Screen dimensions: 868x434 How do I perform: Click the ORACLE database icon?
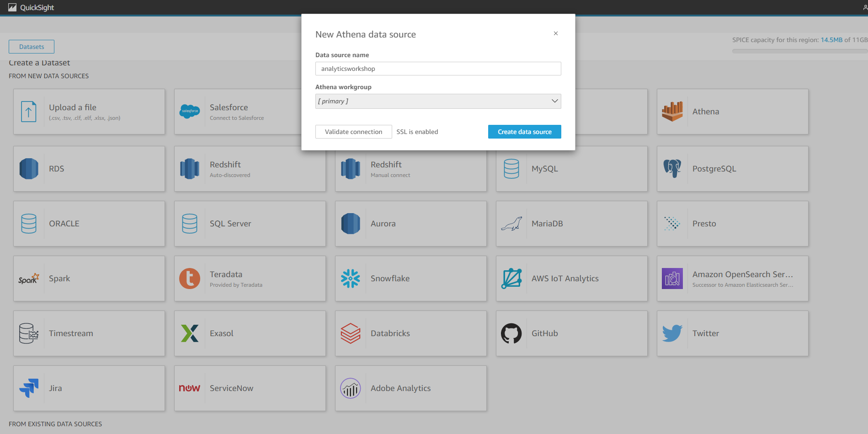pyautogui.click(x=29, y=224)
